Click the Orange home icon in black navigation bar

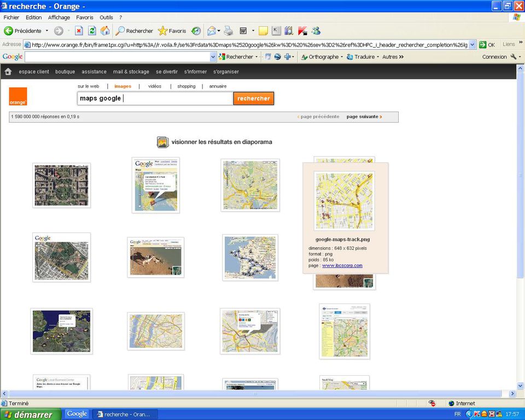(8, 72)
